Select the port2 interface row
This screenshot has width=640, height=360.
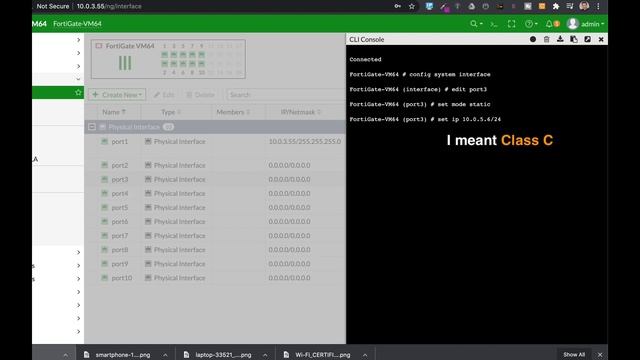pyautogui.click(x=215, y=165)
